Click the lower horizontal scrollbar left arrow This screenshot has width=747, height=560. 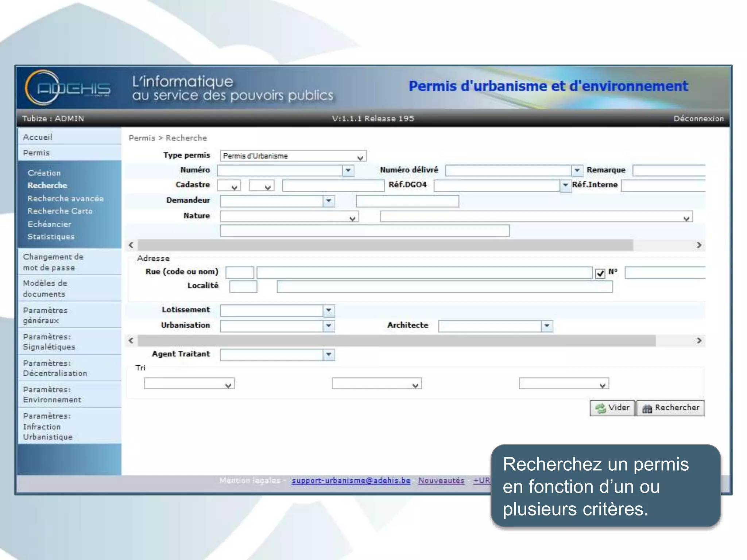click(x=131, y=341)
